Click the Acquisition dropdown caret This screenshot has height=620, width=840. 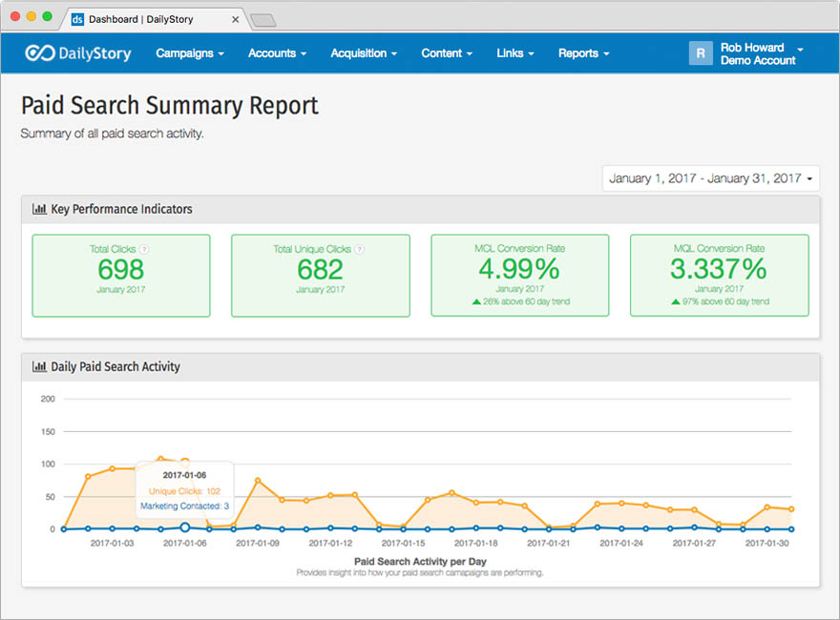tap(394, 54)
